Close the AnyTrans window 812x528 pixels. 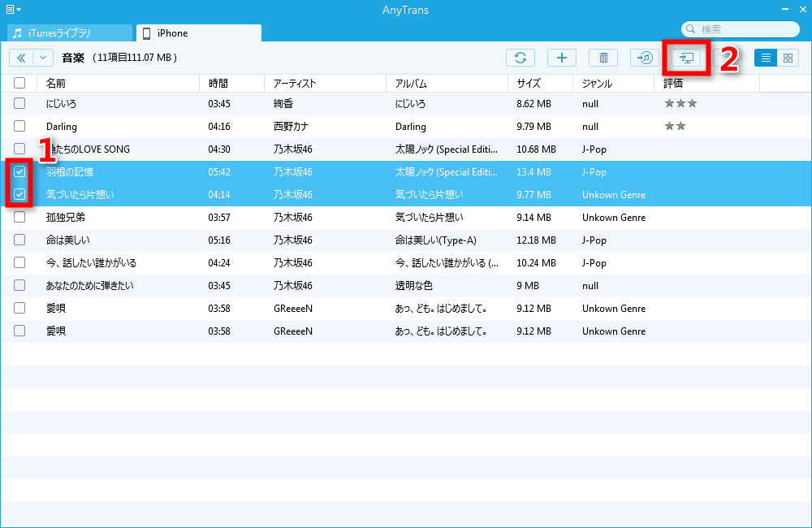[x=803, y=9]
